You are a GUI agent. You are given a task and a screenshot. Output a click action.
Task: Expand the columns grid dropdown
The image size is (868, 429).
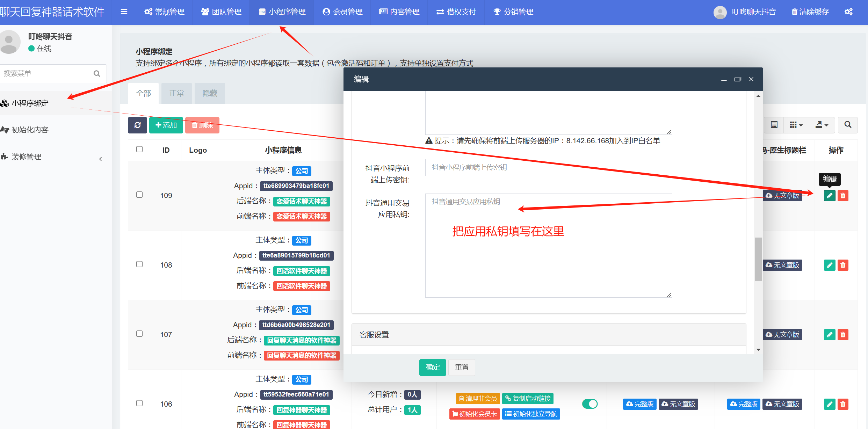click(796, 125)
